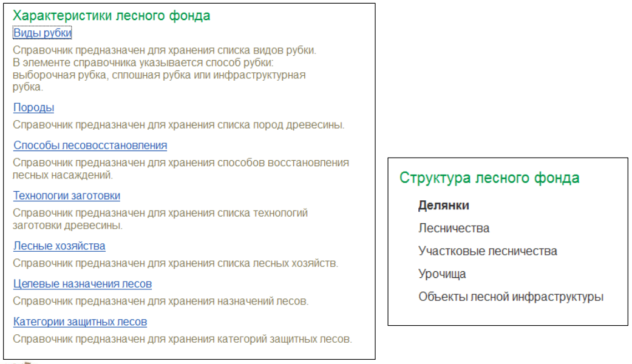
Task: Go to Технологии заготовки link
Action: point(67,196)
